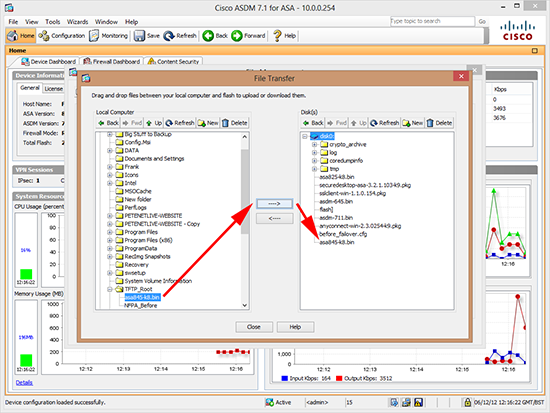This screenshot has width=550, height=413.
Task: Click Back in Disk(s) toolbar
Action: (313, 123)
